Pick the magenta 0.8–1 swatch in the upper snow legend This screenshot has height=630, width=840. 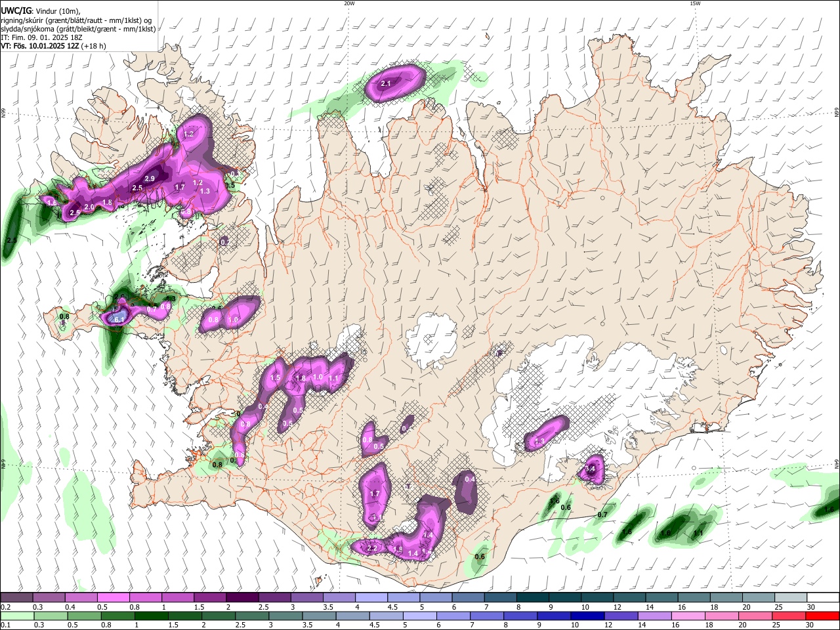tap(145, 597)
